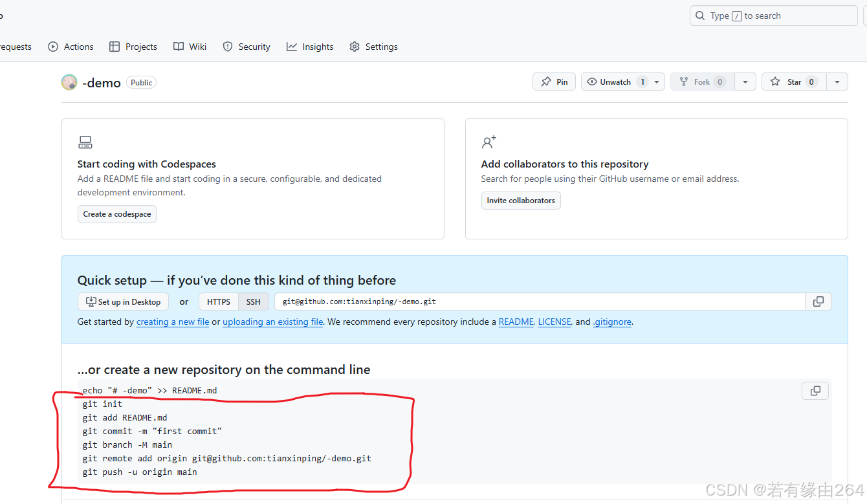Click the git commit first commit line
This screenshot has width=867, height=504.
[x=152, y=431]
